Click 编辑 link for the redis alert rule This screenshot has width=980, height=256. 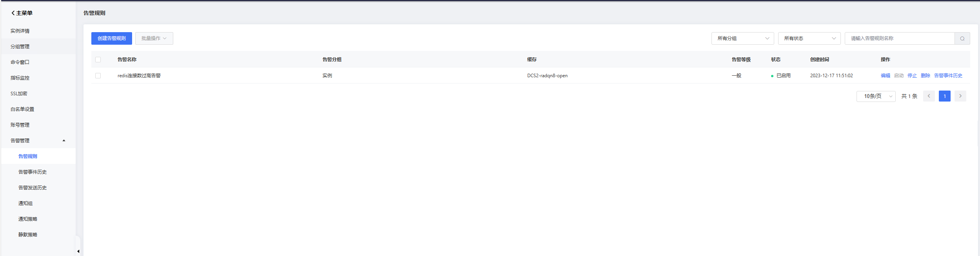pyautogui.click(x=885, y=76)
